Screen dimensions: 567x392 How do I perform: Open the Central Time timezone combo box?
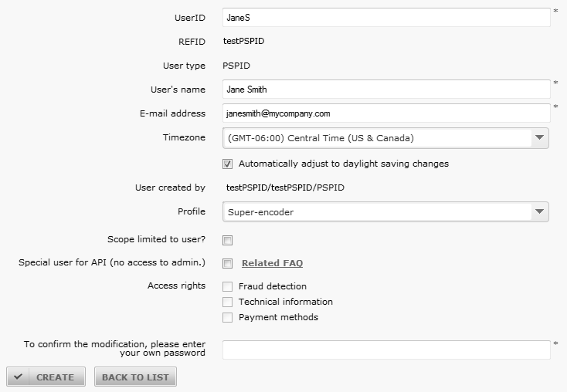(x=385, y=138)
